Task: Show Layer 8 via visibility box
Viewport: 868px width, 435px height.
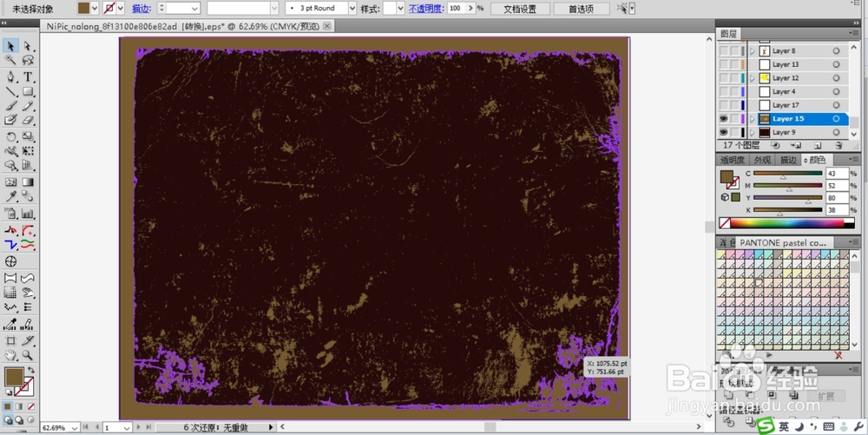Action: click(x=724, y=51)
